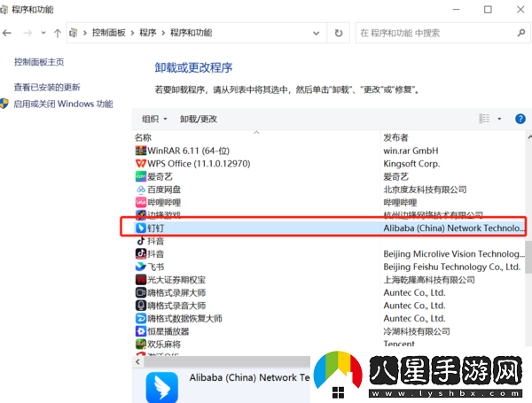Image resolution: width=532 pixels, height=403 pixels.
Task: Click the 钉钉 blue icon in list
Action: pyautogui.click(x=141, y=229)
